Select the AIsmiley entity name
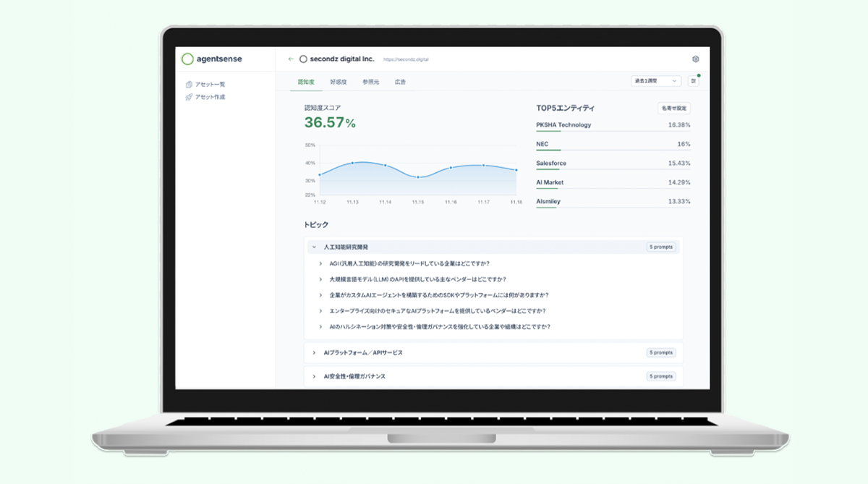Image resolution: width=868 pixels, height=484 pixels. pyautogui.click(x=548, y=201)
